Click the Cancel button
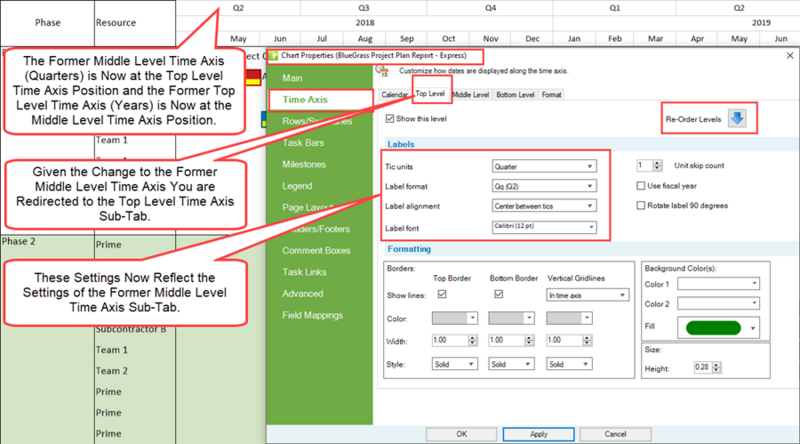Screen dimensions: 800x444 tap(615, 434)
